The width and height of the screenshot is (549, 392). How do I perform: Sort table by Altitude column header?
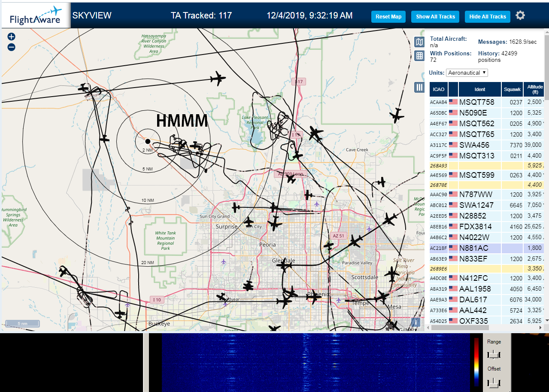click(534, 89)
